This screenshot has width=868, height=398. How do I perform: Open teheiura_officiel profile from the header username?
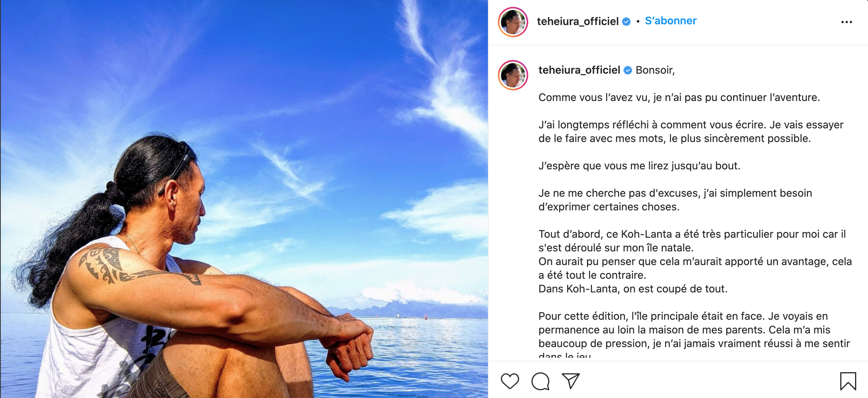tap(578, 21)
